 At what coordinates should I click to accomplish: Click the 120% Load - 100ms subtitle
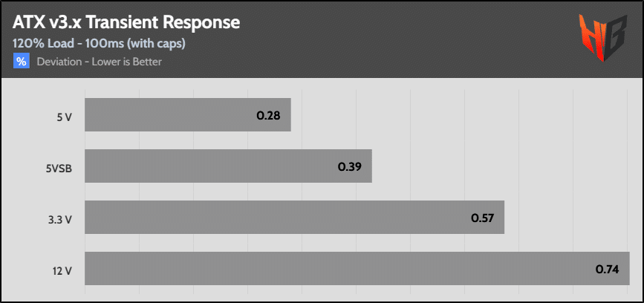coord(99,43)
